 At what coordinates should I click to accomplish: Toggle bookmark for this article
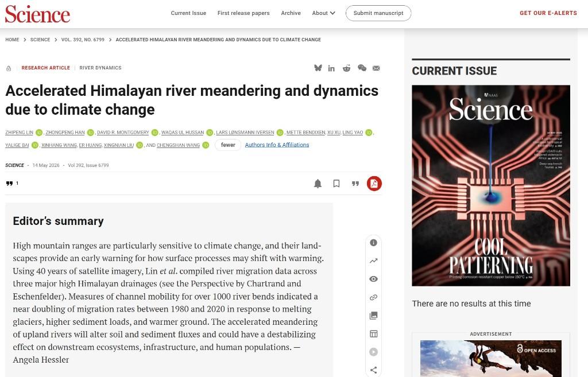336,184
